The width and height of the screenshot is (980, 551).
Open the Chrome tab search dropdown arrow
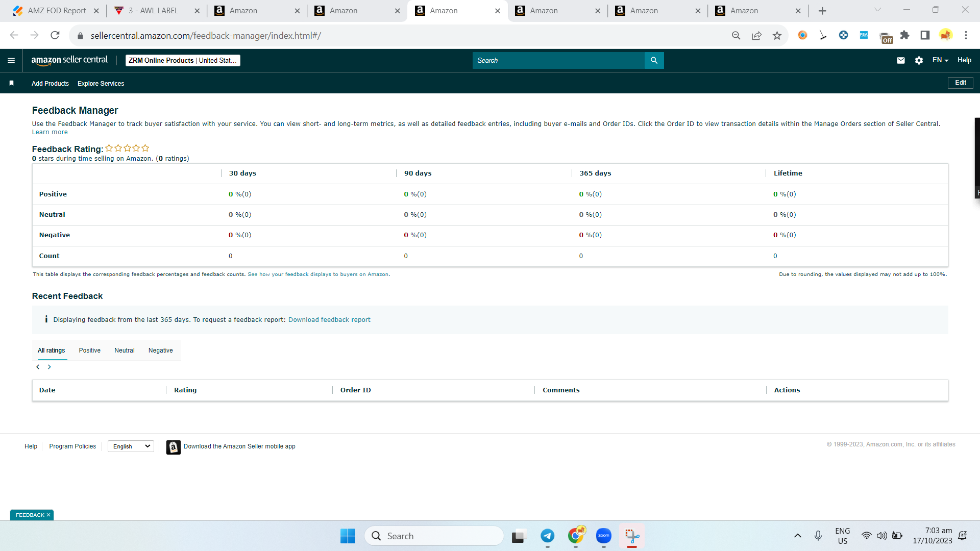pyautogui.click(x=877, y=10)
